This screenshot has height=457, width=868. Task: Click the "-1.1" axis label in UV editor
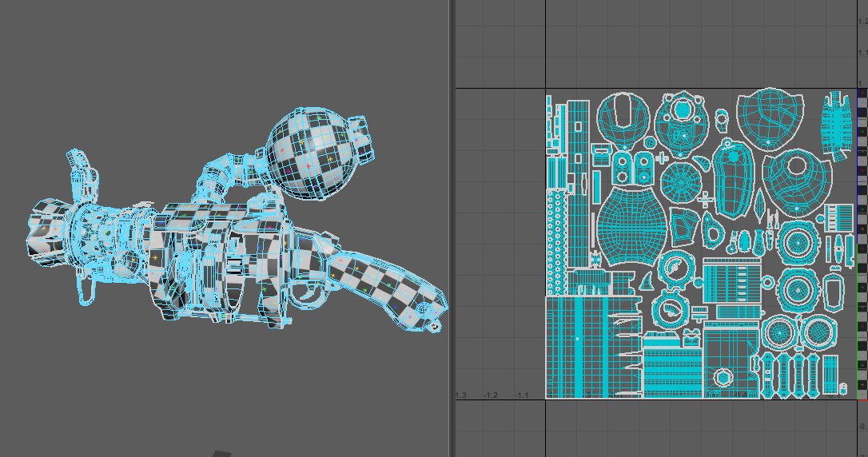tap(521, 395)
